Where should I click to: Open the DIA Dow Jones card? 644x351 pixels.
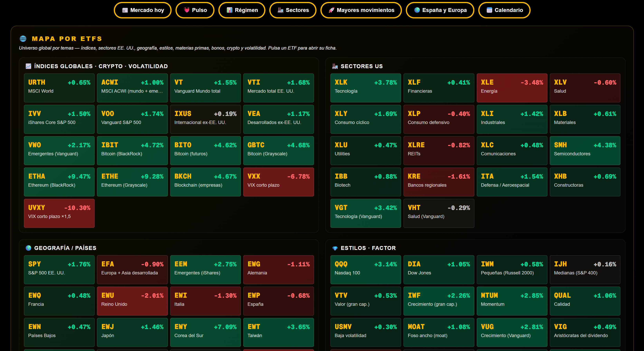(x=439, y=270)
